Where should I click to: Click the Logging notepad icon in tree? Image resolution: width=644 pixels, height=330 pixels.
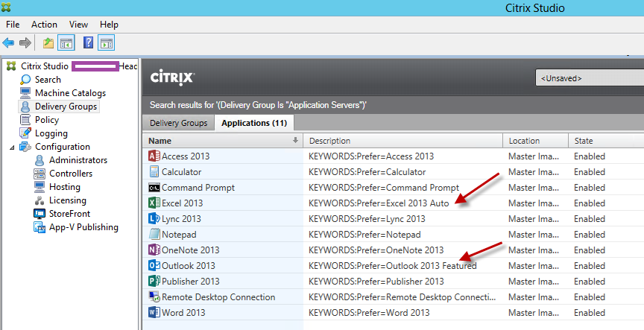[x=25, y=133]
